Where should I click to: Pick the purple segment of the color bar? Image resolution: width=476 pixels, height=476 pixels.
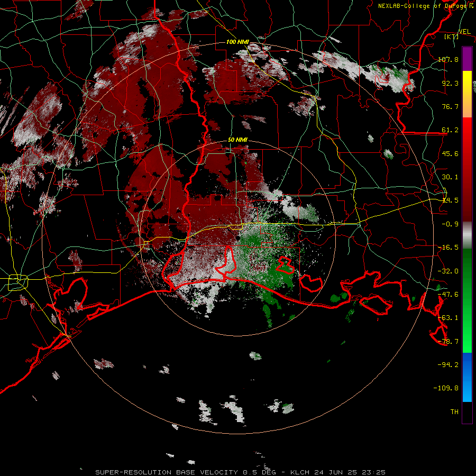(x=467, y=59)
